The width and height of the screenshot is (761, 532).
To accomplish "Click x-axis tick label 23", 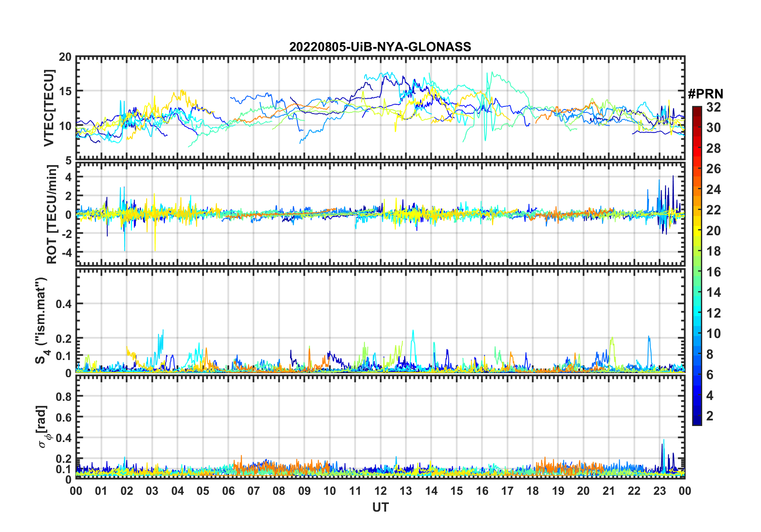I will click(659, 491).
